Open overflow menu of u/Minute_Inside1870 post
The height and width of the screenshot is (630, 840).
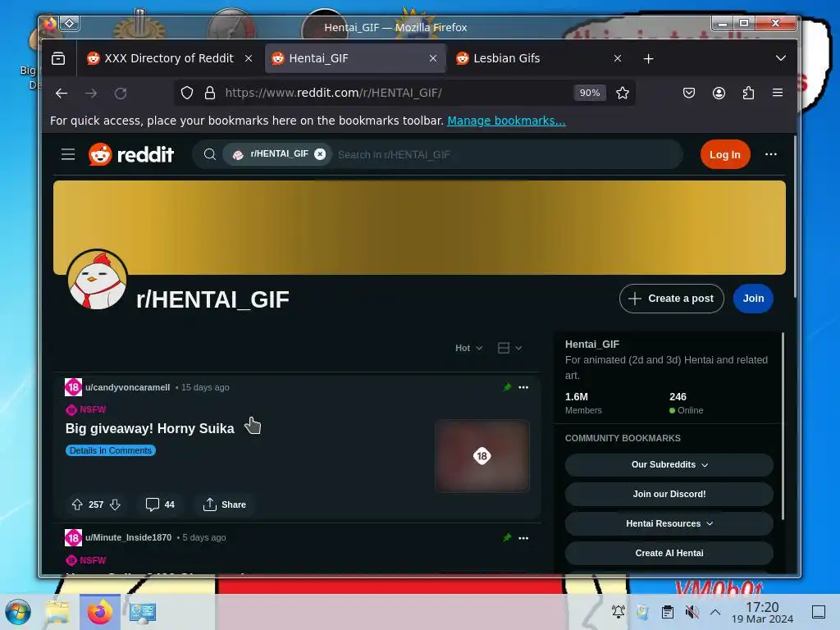523,538
